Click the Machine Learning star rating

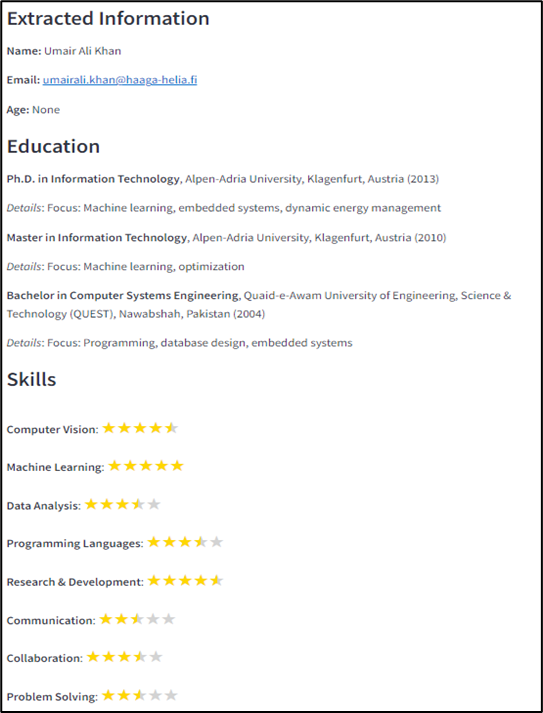coord(146,466)
